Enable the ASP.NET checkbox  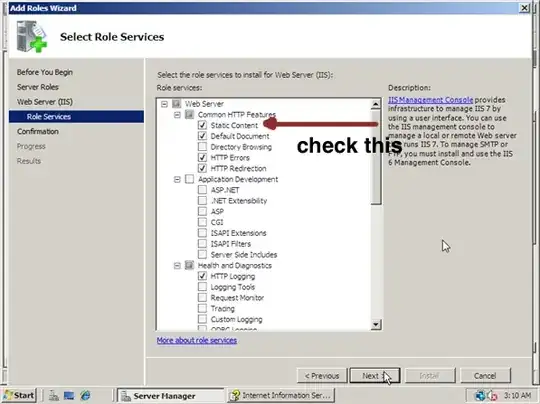point(202,190)
